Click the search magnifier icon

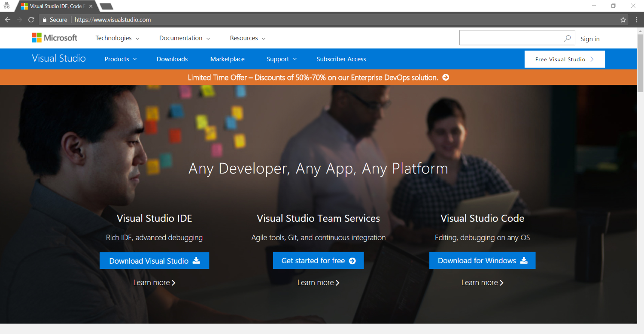(567, 38)
